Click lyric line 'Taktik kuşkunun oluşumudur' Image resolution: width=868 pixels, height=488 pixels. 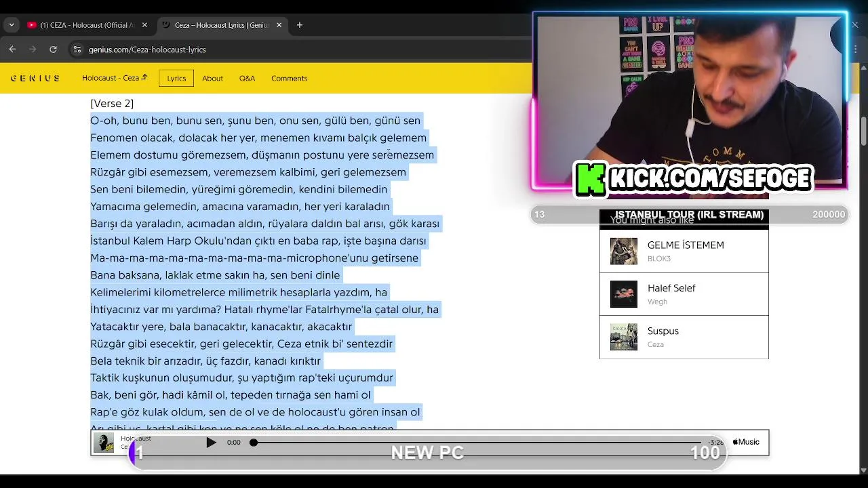pyautogui.click(x=242, y=378)
